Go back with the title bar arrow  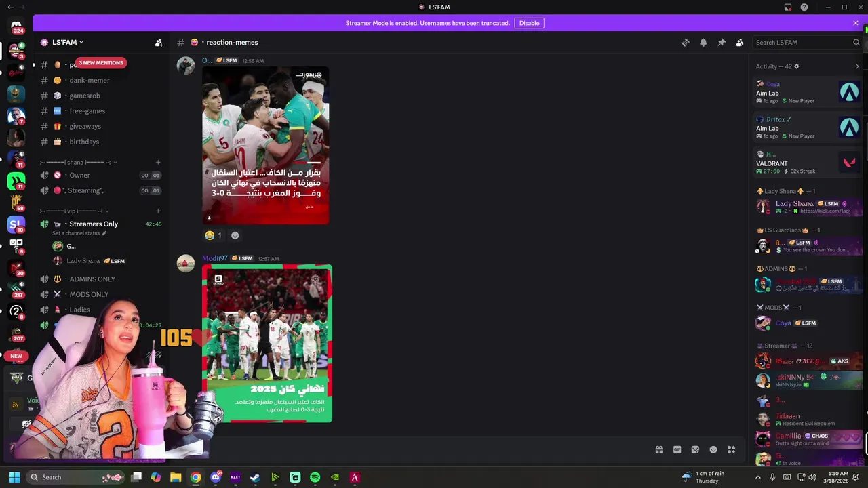[x=10, y=7]
